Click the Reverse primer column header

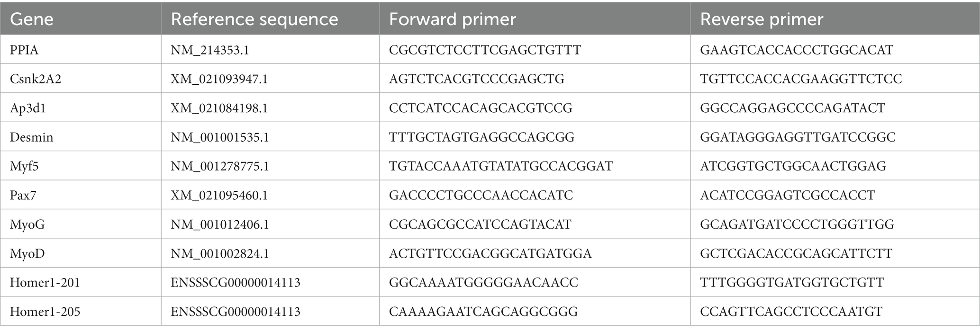(x=762, y=19)
